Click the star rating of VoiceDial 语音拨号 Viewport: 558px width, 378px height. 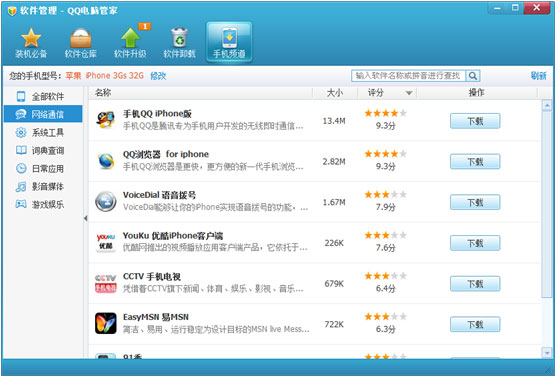coord(385,194)
